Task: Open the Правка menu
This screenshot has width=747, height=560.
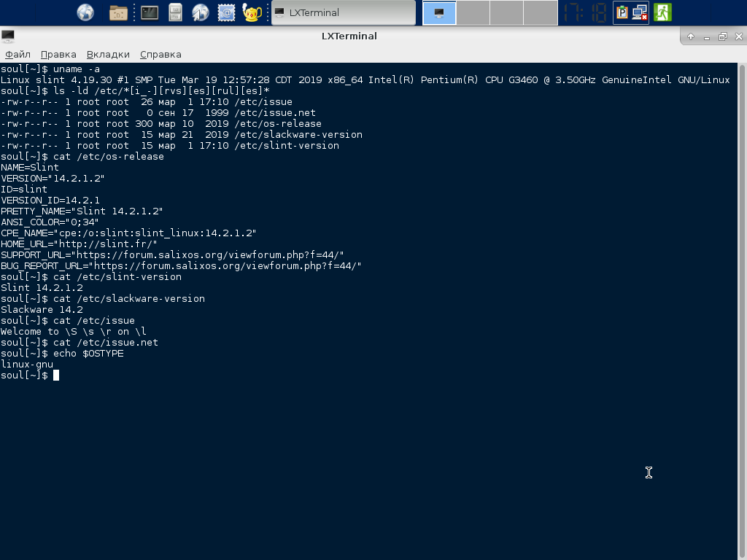Action: [58, 54]
